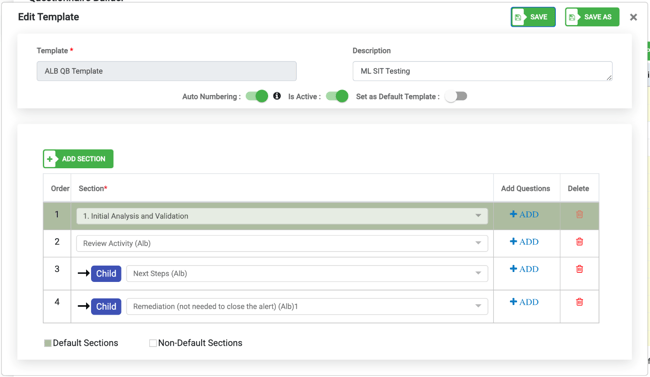The image size is (650, 377).
Task: Click the SAVE AS button
Action: point(592,17)
